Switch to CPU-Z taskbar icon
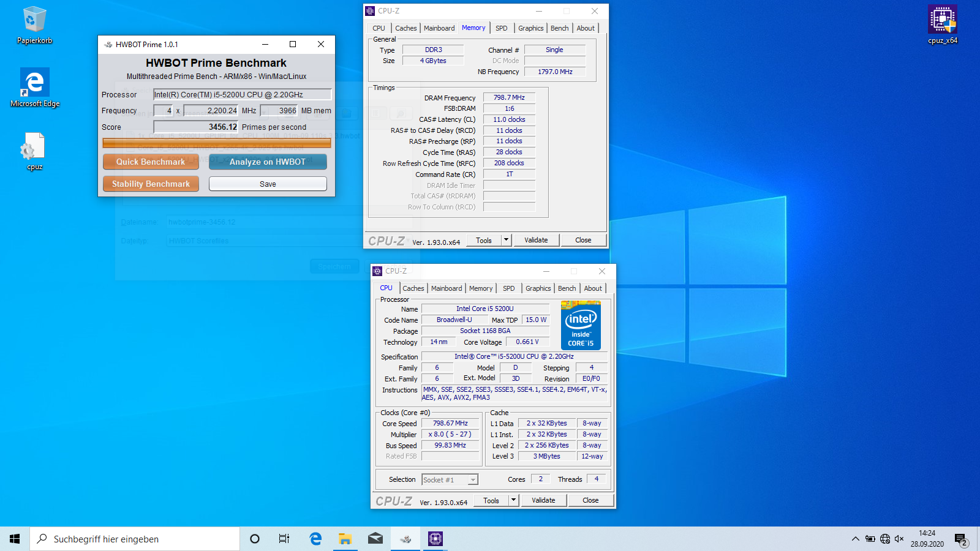 coord(435,539)
